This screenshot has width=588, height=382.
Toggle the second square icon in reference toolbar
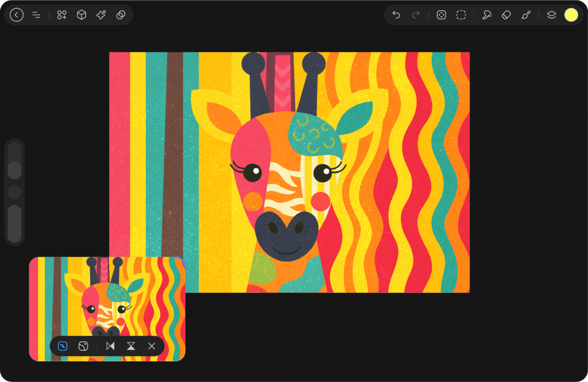point(83,346)
